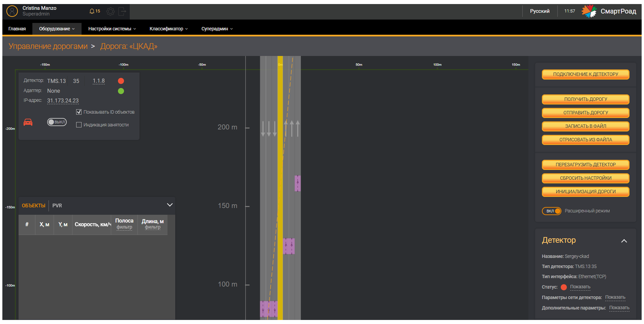The image size is (644, 324).
Task: Click ИНИЦИАЛИЗАЦИЯ ДОРОГИ button
Action: click(586, 192)
